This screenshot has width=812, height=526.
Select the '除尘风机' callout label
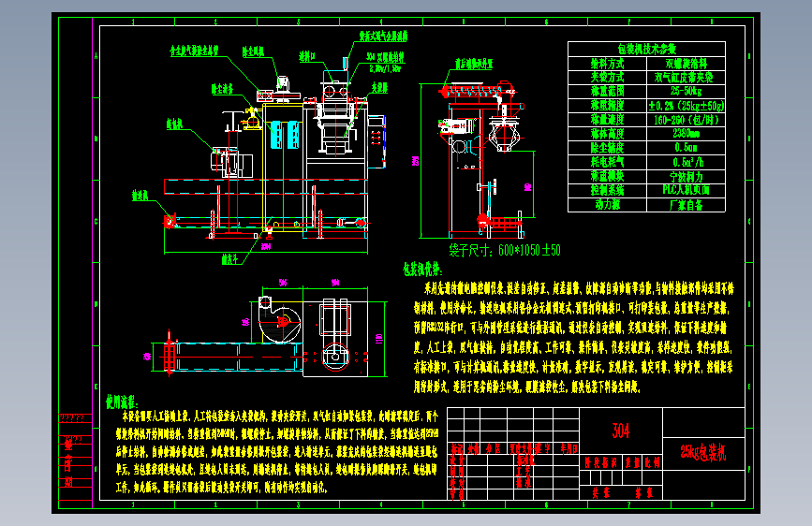tap(253, 51)
